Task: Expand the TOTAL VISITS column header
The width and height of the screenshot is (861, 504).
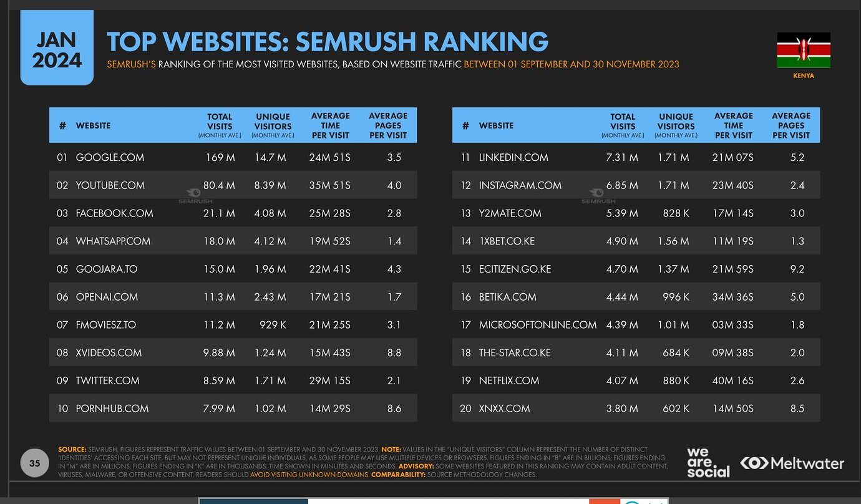Action: pyautogui.click(x=219, y=125)
